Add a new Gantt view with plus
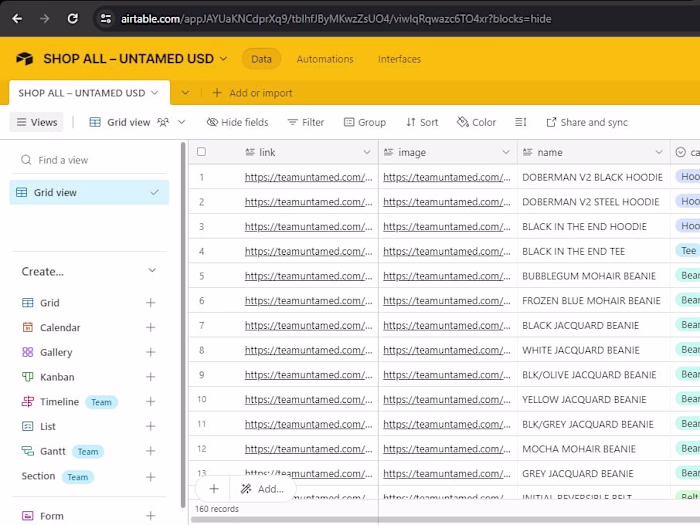This screenshot has height=525, width=700. [x=150, y=451]
